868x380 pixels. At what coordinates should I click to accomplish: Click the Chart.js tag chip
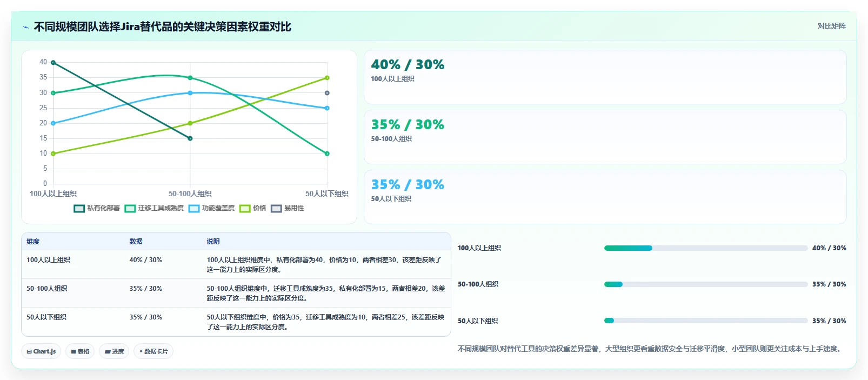41,351
